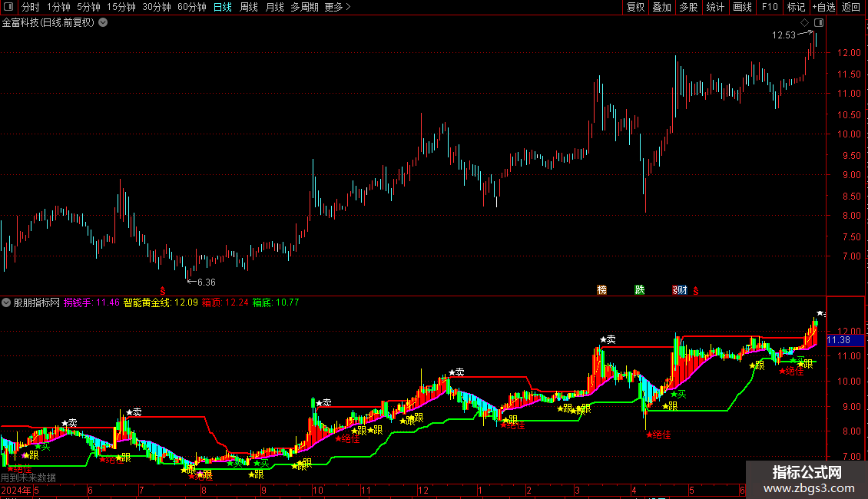Click the 叠加 overlay button
This screenshot has height=499, width=868.
point(662,7)
